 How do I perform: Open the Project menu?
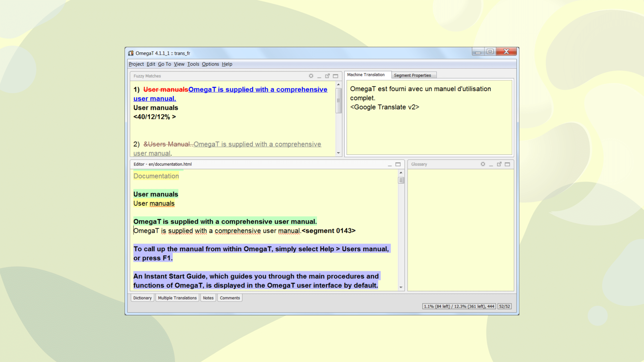[136, 64]
